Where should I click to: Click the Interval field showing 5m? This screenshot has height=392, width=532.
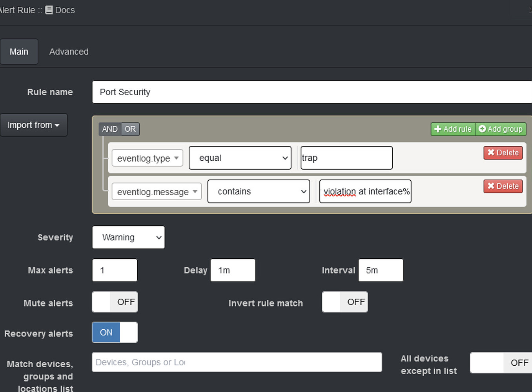tap(380, 270)
